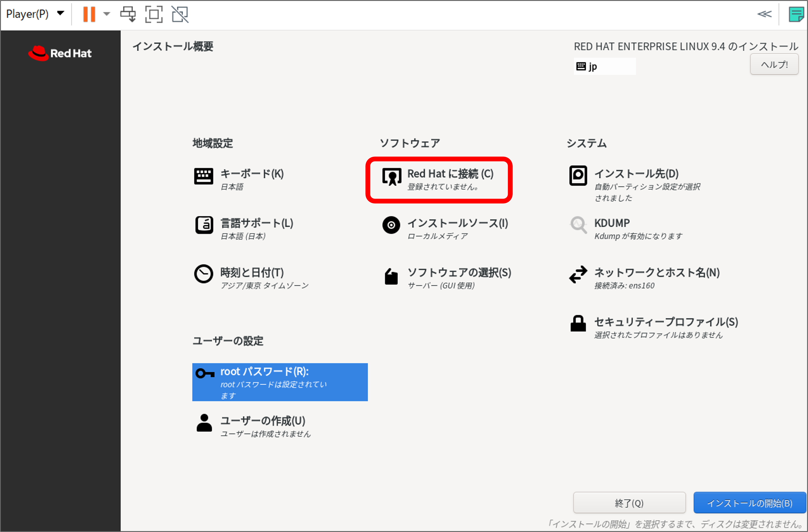This screenshot has width=808, height=532.
Task: Click the keyboard icon under 地域設定
Action: pos(203,176)
